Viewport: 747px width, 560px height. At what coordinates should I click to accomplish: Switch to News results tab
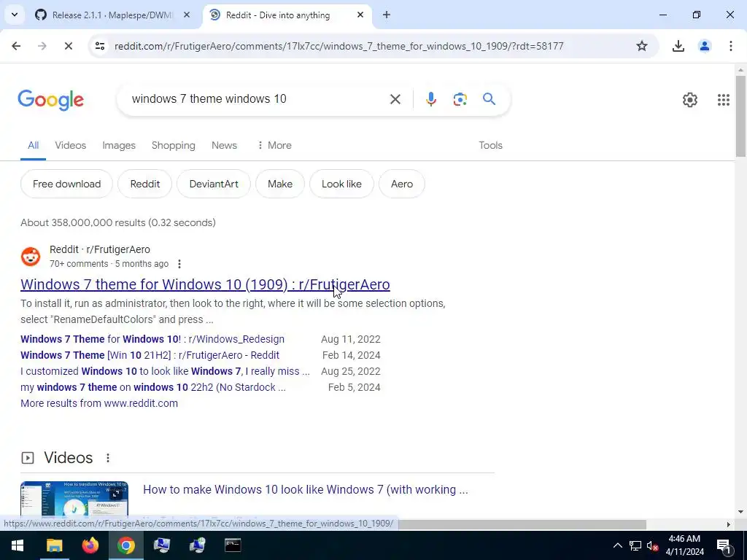point(224,145)
